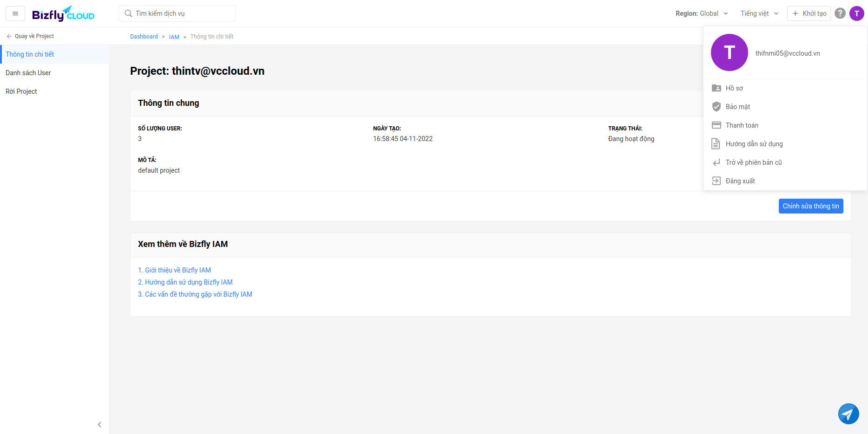Screen dimensions: 868x434
Task: Open the Telegram chat floating button
Action: (x=848, y=414)
